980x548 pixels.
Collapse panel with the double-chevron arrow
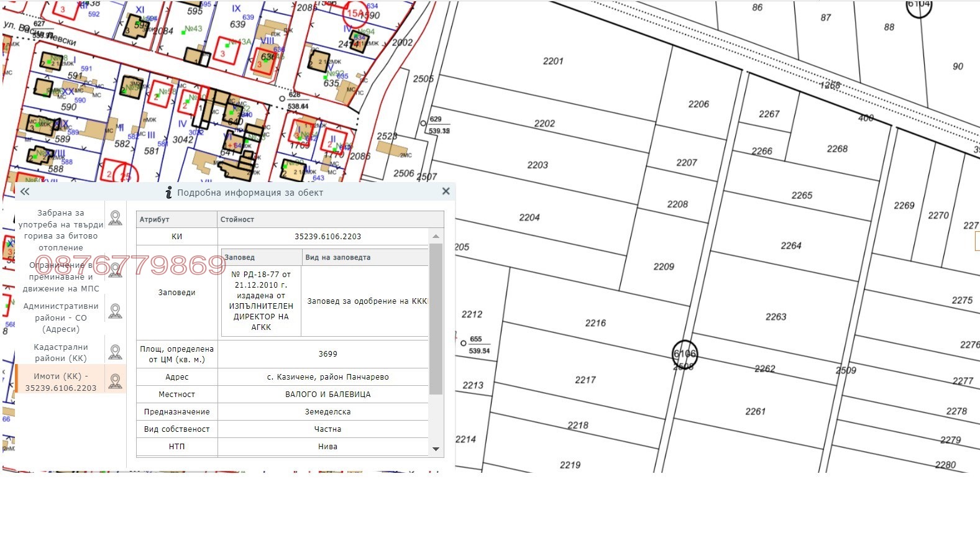[25, 192]
